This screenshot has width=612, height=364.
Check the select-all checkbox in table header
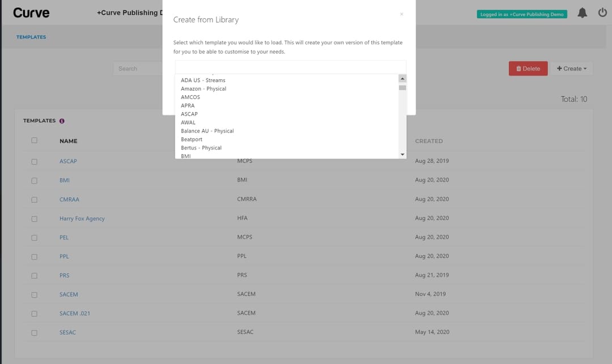(x=34, y=140)
